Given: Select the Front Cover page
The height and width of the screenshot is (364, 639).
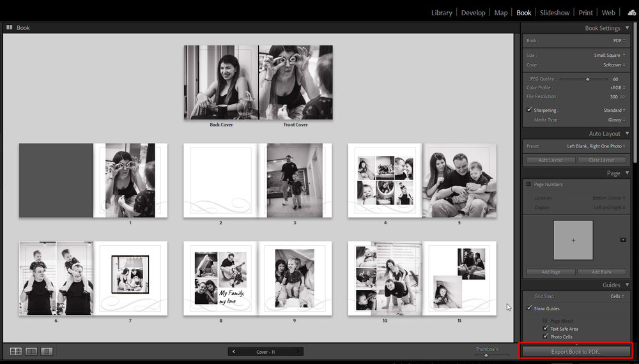Looking at the screenshot, I should [x=295, y=82].
